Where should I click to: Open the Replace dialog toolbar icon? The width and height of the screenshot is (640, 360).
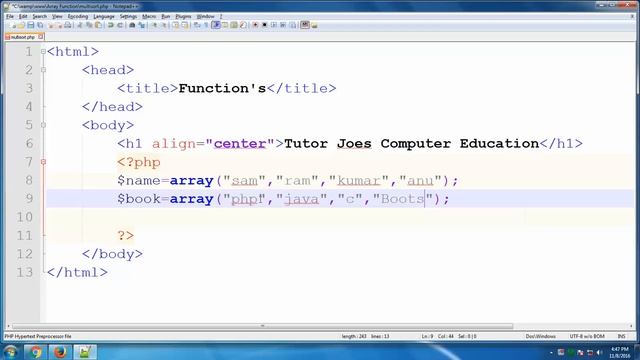pos(142,25)
